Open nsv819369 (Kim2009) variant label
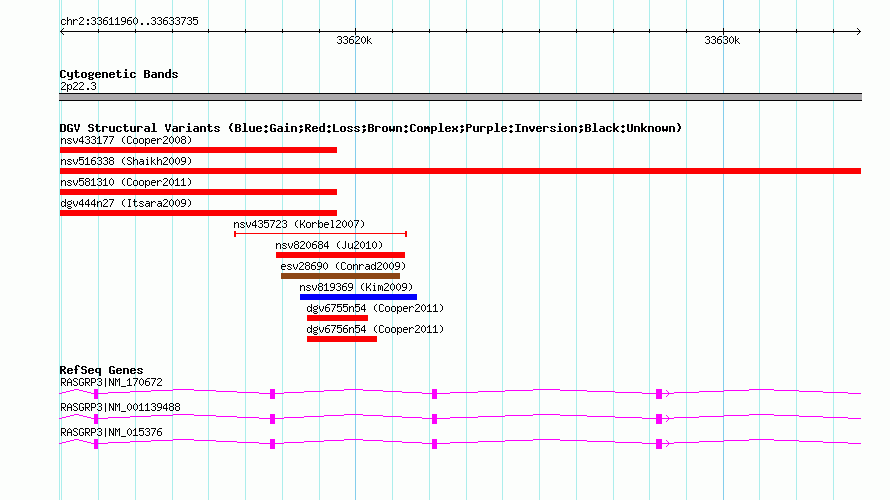This screenshot has height=500, width=890. 356,287
